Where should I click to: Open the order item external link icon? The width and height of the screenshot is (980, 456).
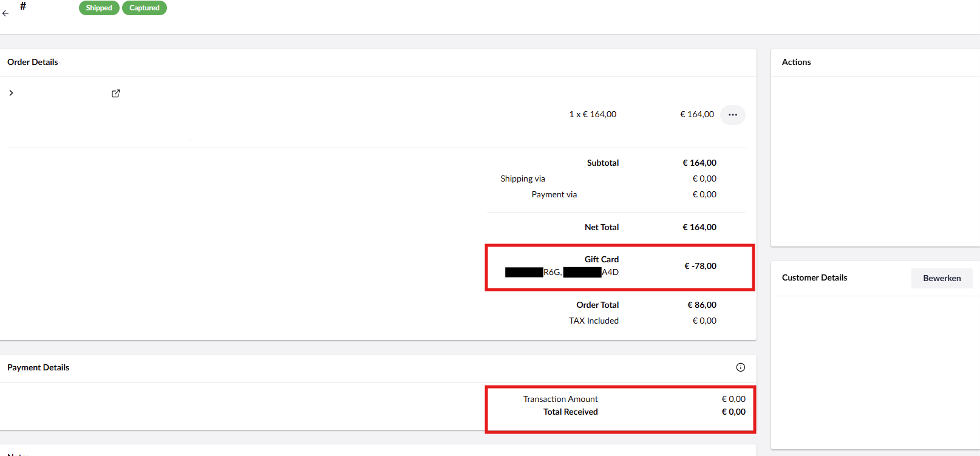[115, 94]
